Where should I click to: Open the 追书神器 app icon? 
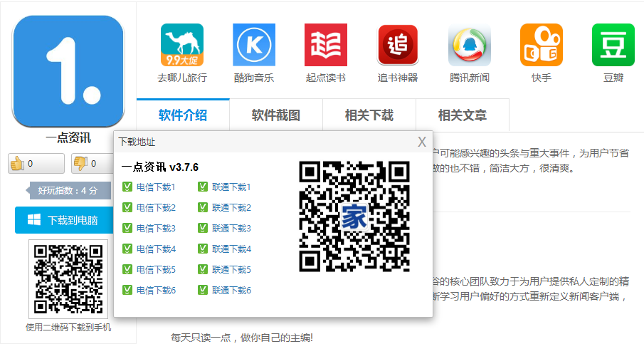tap(398, 45)
